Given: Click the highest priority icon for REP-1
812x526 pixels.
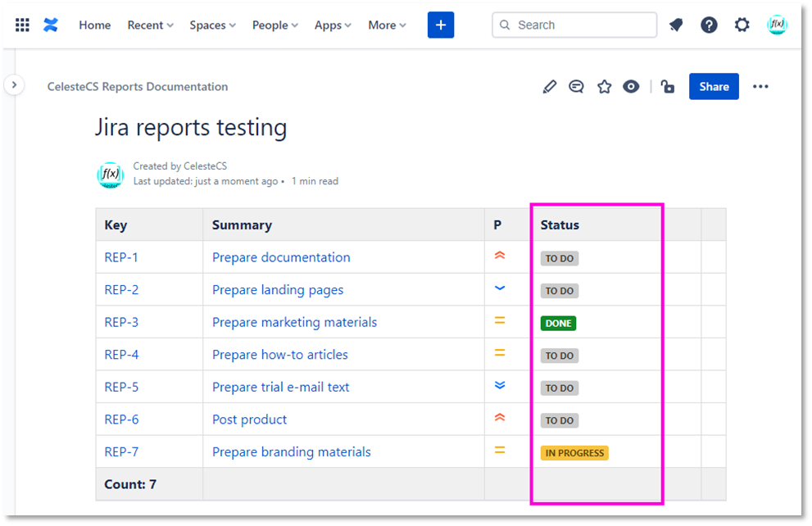Looking at the screenshot, I should pyautogui.click(x=500, y=256).
